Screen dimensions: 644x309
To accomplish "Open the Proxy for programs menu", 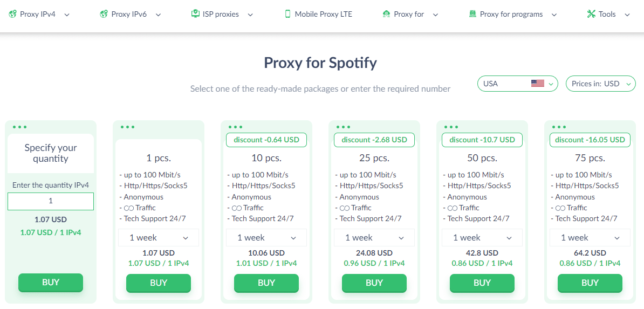I will coord(513,15).
